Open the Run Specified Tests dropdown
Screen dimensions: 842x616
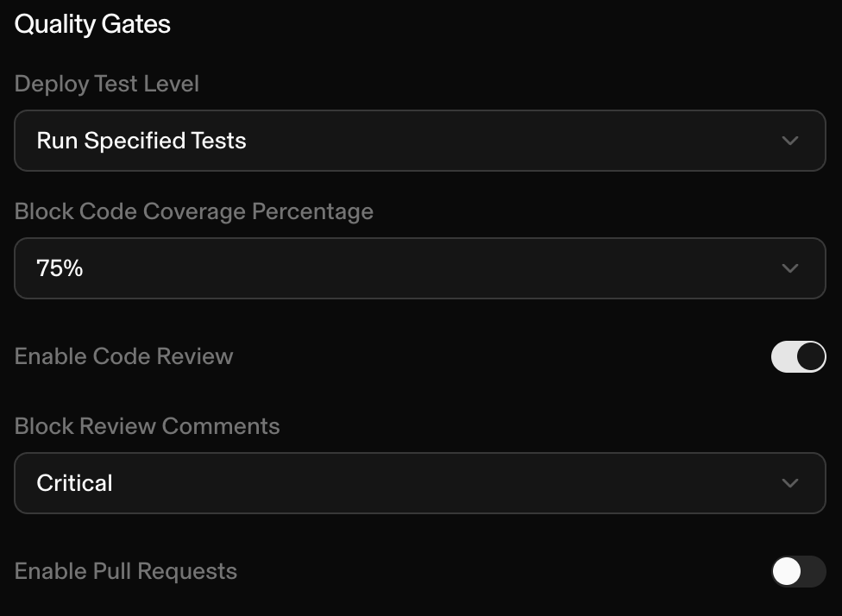419,141
